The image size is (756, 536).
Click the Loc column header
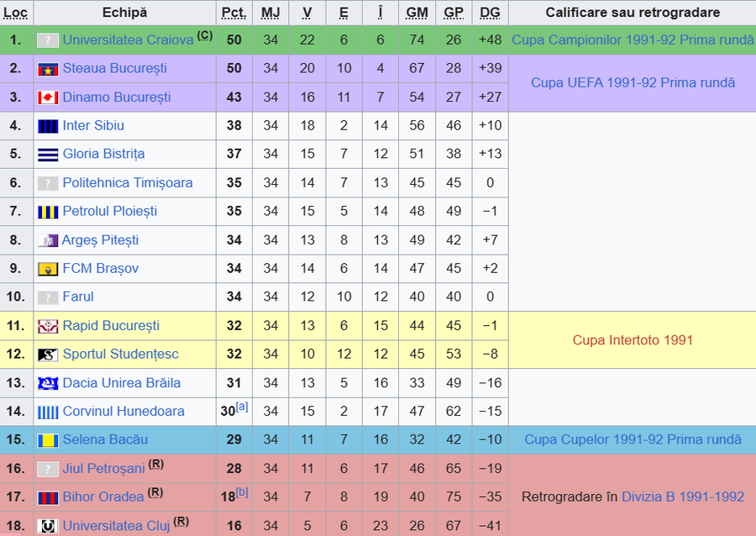click(x=16, y=13)
